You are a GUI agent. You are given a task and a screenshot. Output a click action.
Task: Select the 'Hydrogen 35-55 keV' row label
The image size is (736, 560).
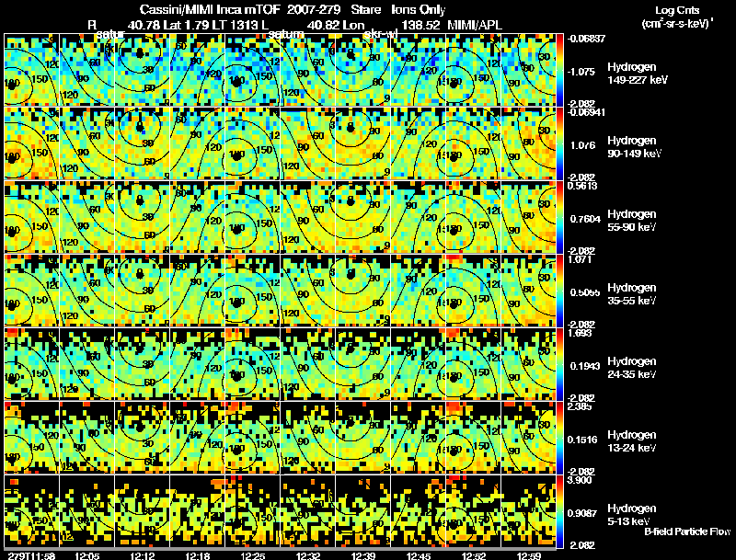tap(632, 294)
